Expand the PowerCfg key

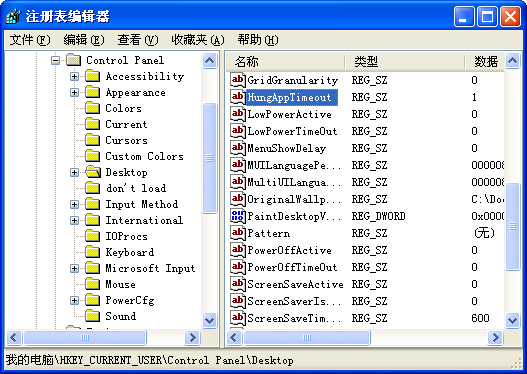[x=74, y=300]
